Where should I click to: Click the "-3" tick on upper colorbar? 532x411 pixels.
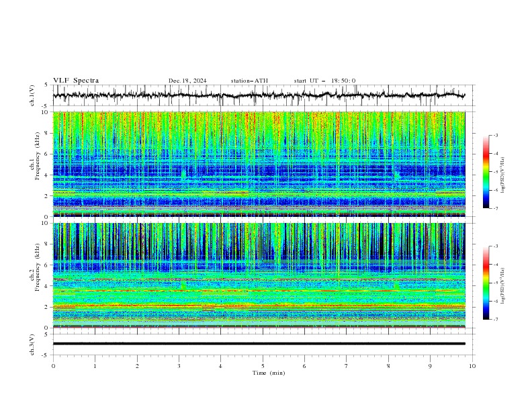click(x=495, y=135)
